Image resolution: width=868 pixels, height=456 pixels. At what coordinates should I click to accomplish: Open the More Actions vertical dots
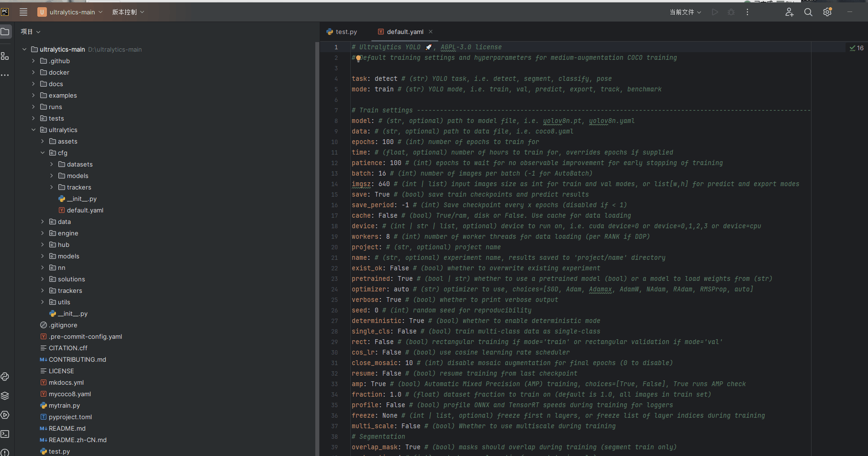(747, 12)
